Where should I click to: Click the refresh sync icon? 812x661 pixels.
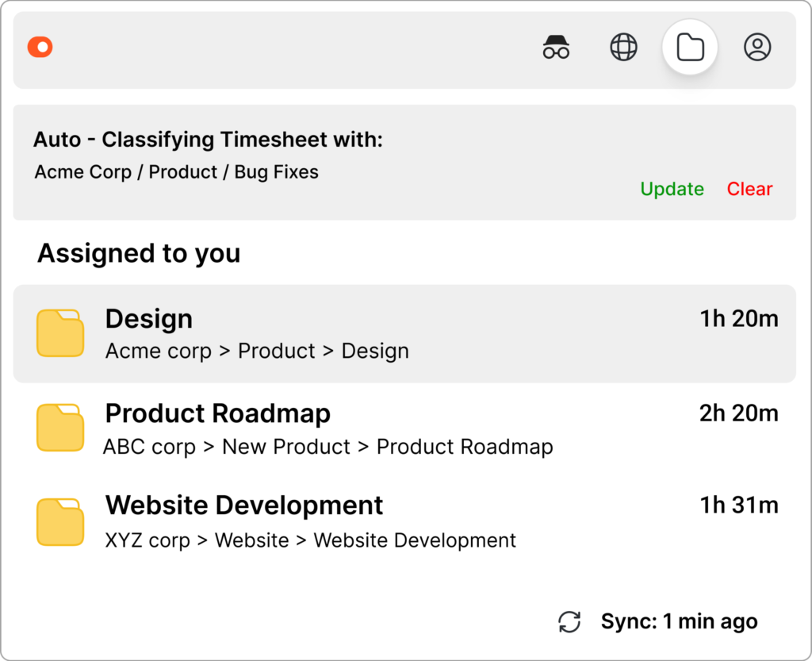tap(570, 621)
